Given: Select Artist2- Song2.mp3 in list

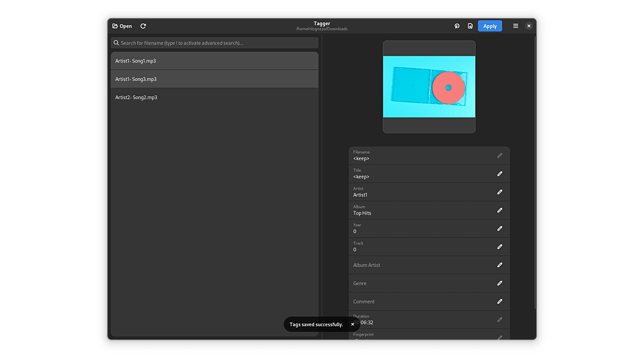Looking at the screenshot, I should click(x=215, y=97).
